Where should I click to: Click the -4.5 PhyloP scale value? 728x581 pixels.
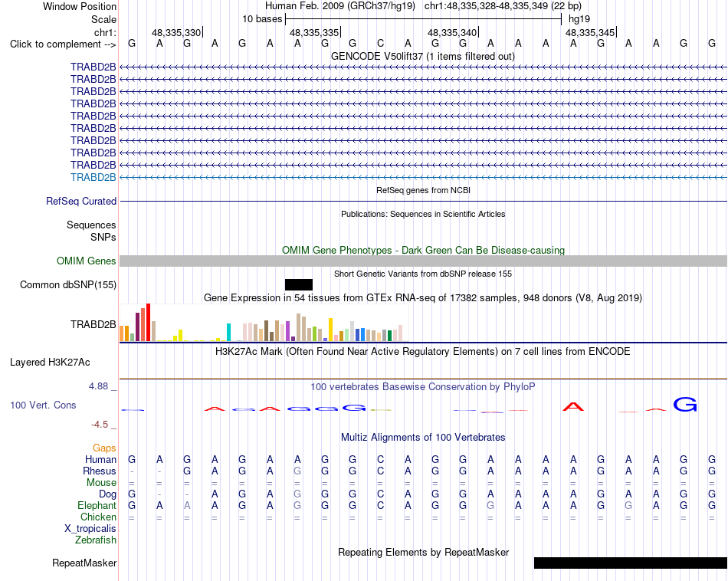100,425
